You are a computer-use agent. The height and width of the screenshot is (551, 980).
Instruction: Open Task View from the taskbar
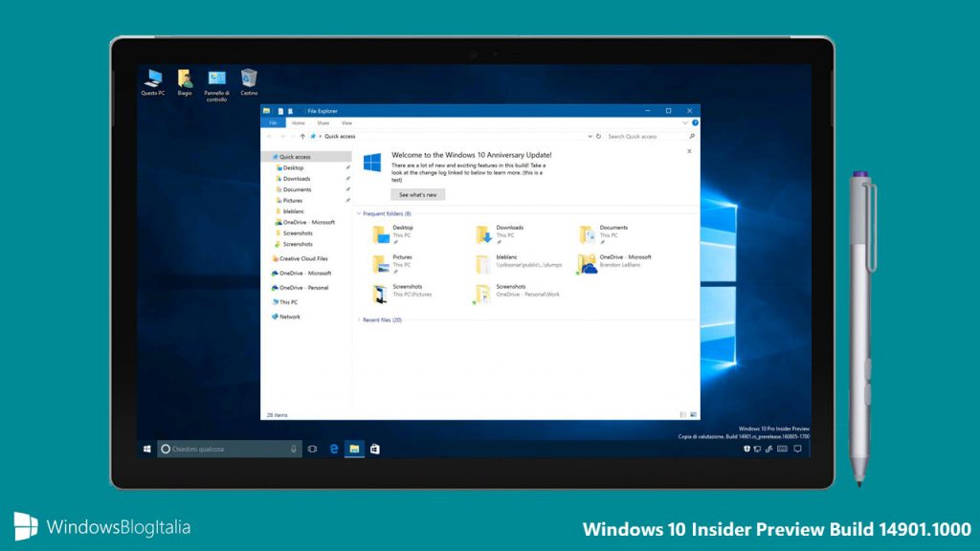tap(311, 448)
